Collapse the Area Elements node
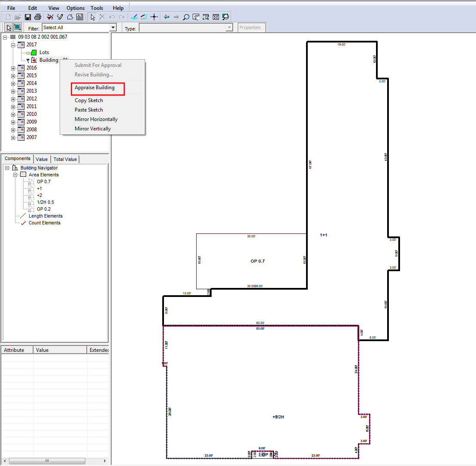476x466 pixels. coord(15,175)
